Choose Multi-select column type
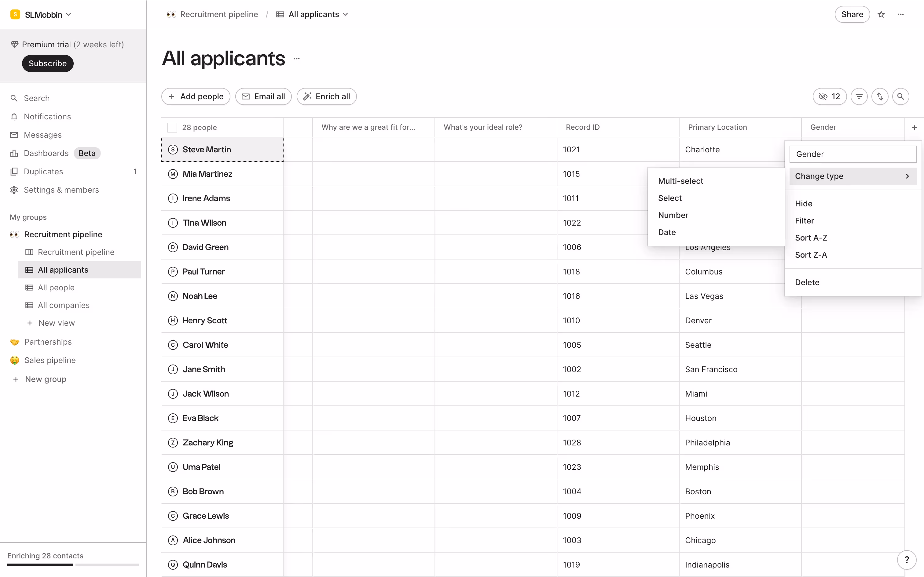The width and height of the screenshot is (924, 577). [680, 181]
